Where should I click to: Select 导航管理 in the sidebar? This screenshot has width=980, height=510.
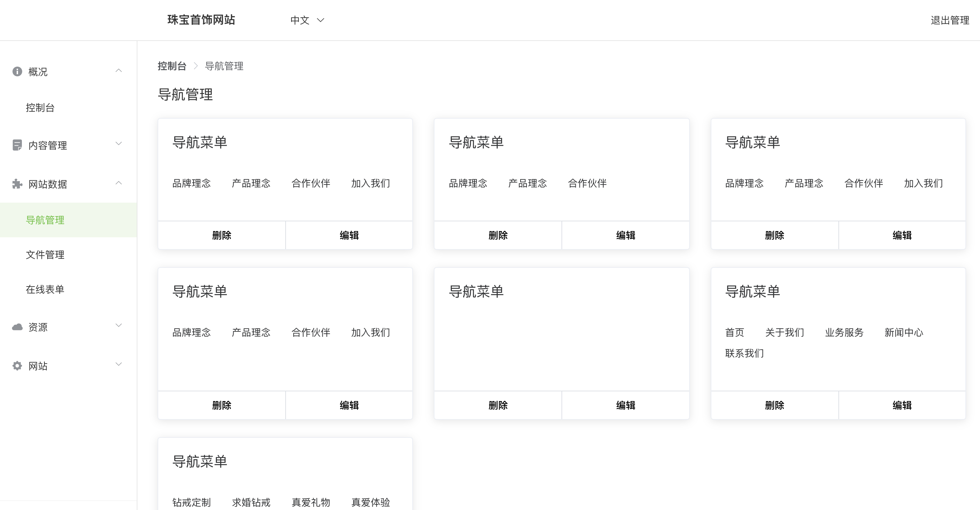pyautogui.click(x=68, y=220)
